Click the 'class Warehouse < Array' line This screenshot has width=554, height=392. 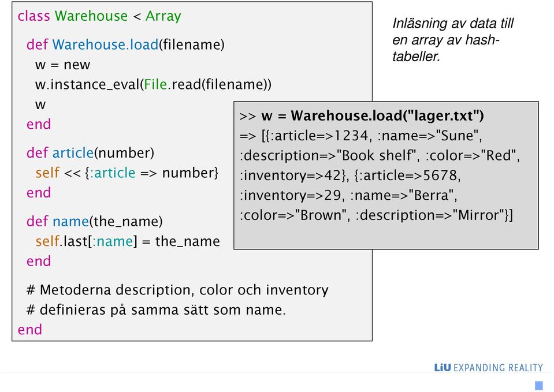(99, 16)
